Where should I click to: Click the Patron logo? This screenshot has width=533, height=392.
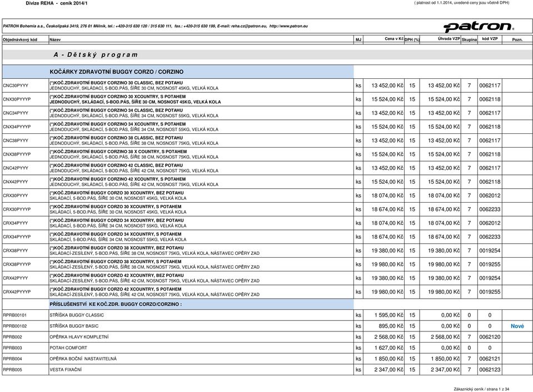tap(479, 27)
